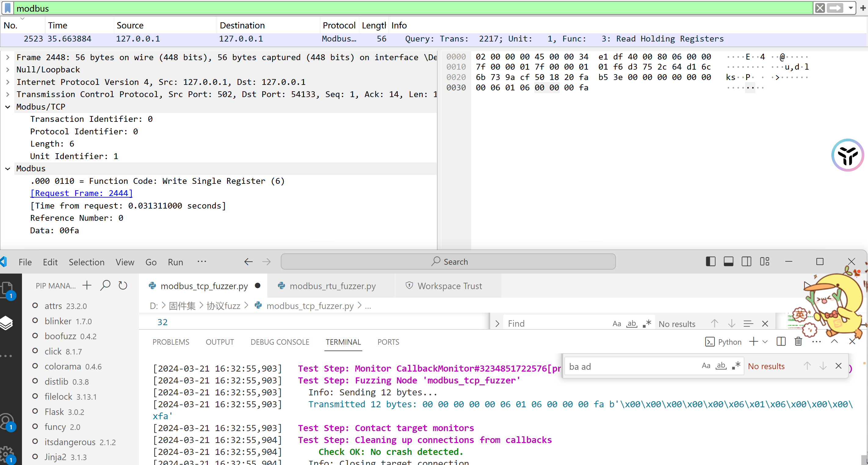The width and height of the screenshot is (868, 465).
Task: Switch to the DEBUG CONSOLE tab
Action: pos(280,342)
